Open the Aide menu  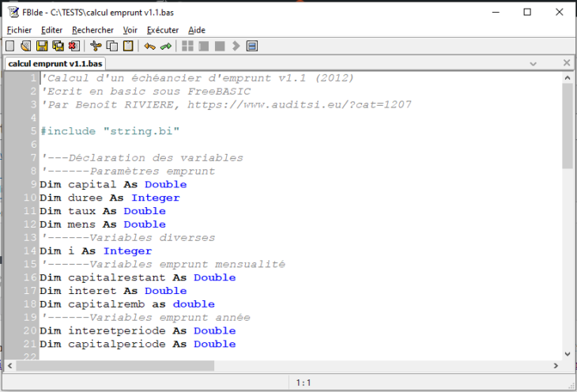197,30
